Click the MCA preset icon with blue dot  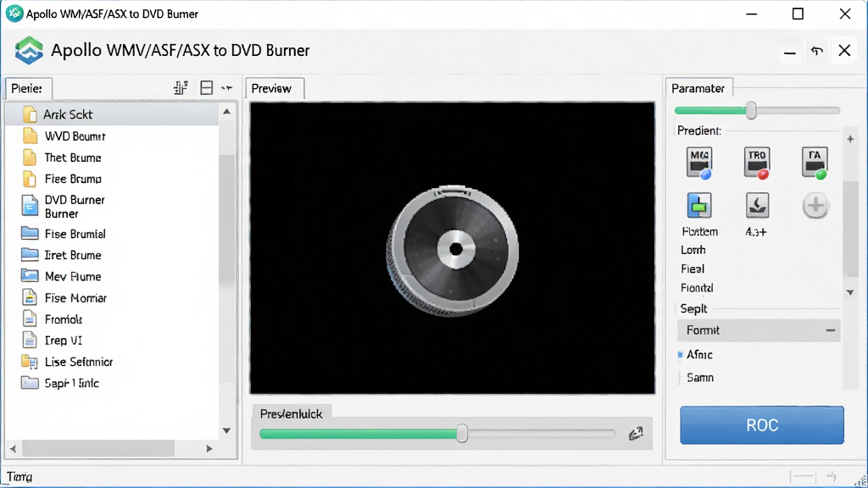tap(699, 163)
